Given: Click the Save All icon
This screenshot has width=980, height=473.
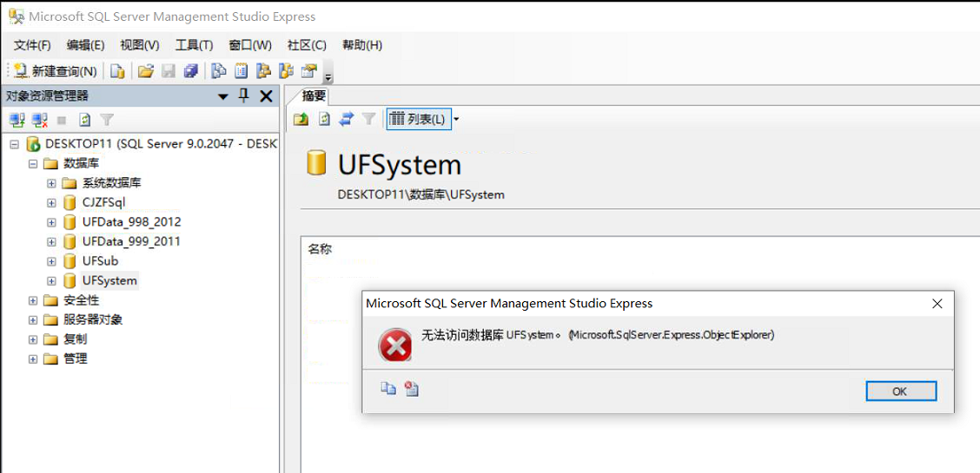Looking at the screenshot, I should pos(190,71).
